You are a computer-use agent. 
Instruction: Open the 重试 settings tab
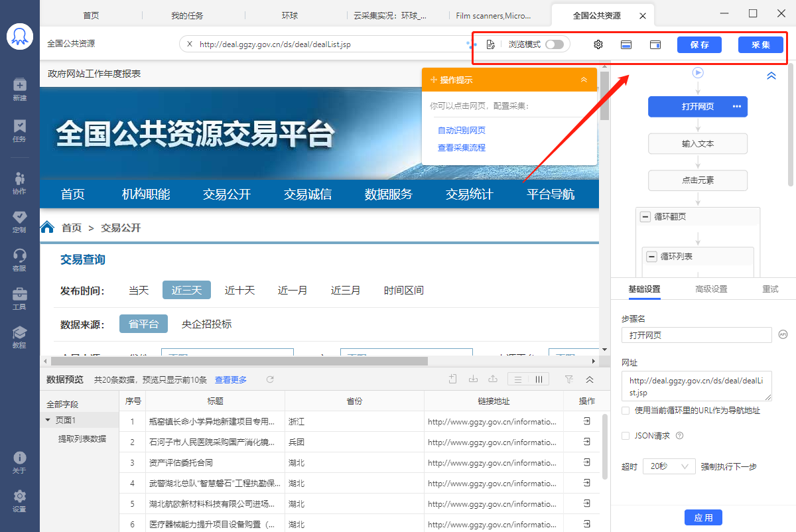770,289
